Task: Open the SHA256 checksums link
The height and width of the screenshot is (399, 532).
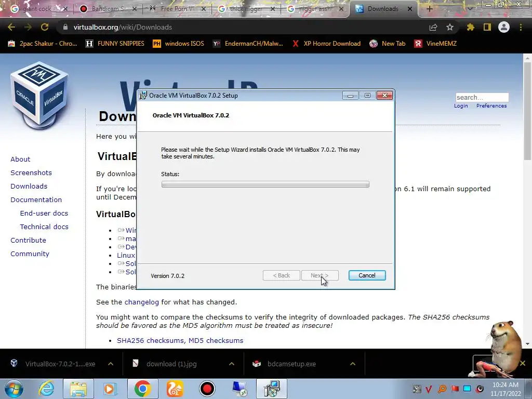Action: (151, 340)
